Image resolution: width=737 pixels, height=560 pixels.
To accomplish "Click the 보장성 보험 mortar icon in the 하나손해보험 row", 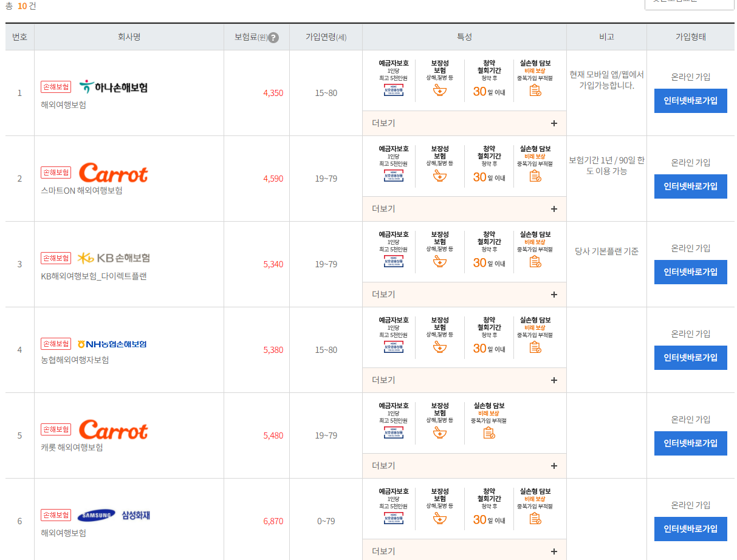I will [440, 90].
